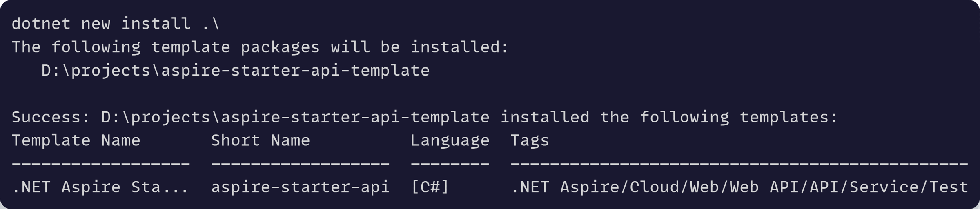Screen dimensions: 980x209
Task: Click the '[C#]' language value
Action: click(430, 187)
